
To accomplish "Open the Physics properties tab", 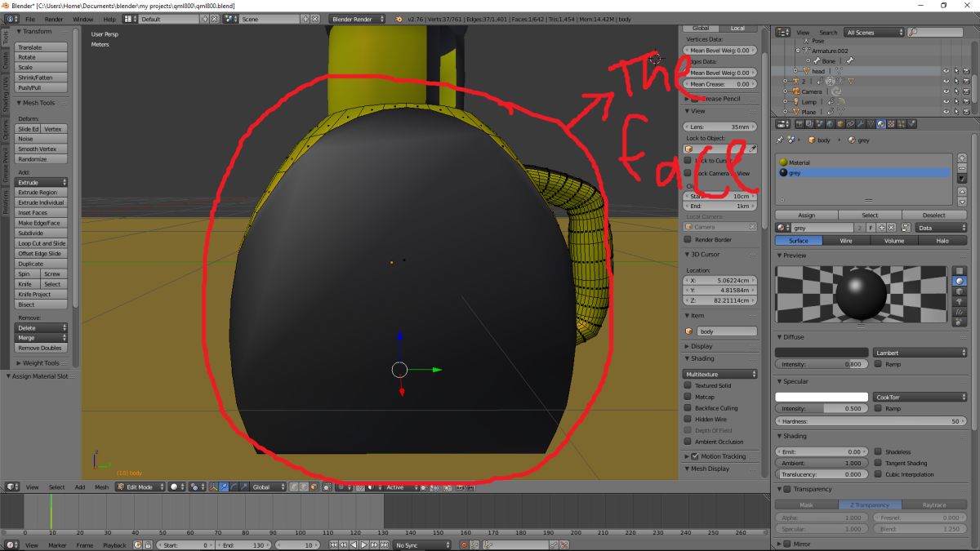I will [911, 124].
